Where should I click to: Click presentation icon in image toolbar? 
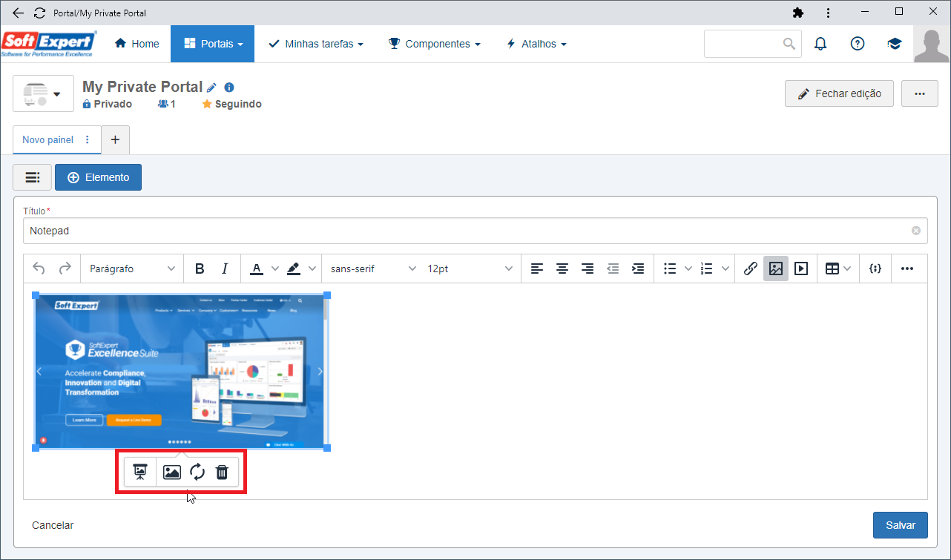[x=140, y=472]
